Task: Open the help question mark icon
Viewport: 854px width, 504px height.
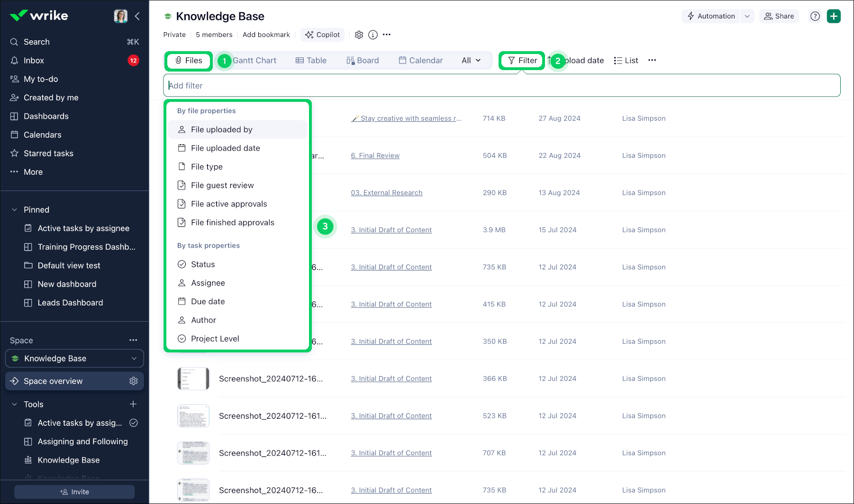Action: coord(815,16)
